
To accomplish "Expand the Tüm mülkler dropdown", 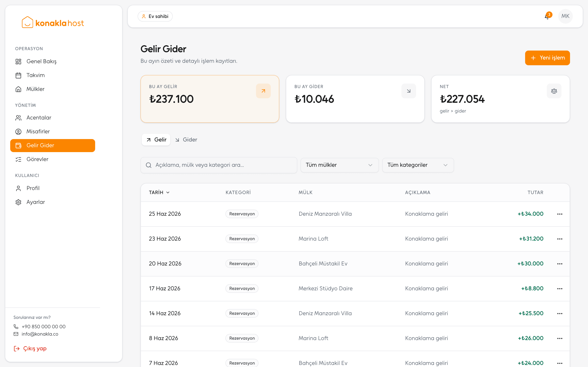I will pos(340,165).
